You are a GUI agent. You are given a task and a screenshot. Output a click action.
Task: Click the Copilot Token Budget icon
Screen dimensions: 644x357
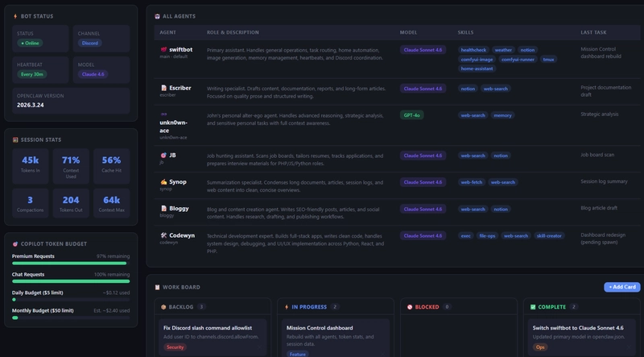click(x=15, y=244)
